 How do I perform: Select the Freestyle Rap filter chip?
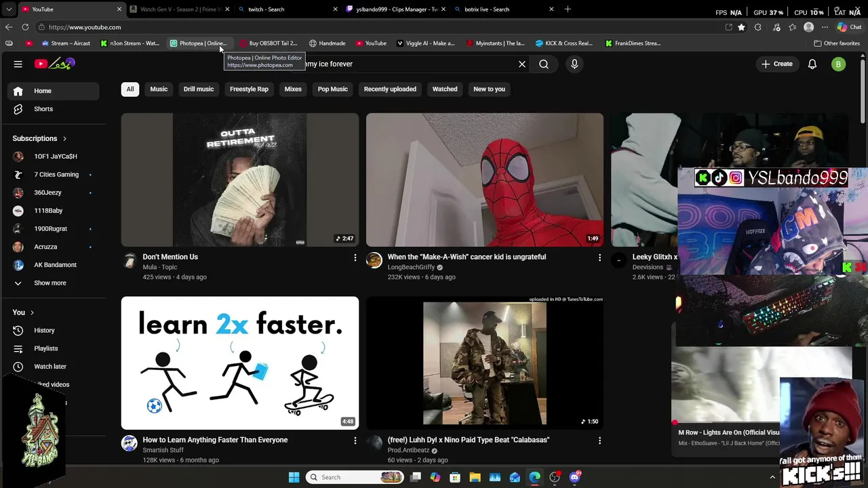(249, 89)
